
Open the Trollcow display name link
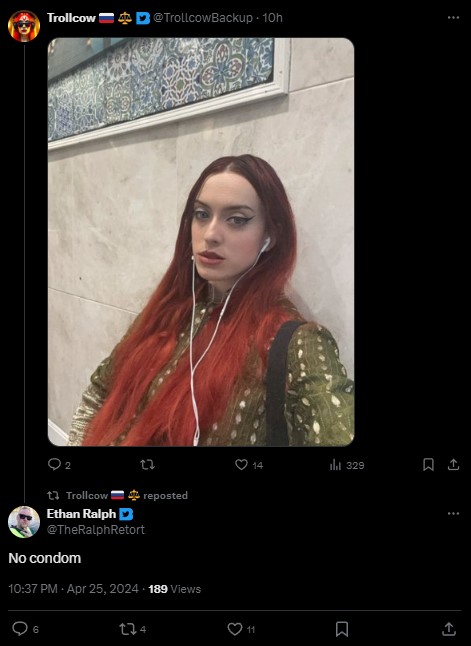pyautogui.click(x=71, y=18)
